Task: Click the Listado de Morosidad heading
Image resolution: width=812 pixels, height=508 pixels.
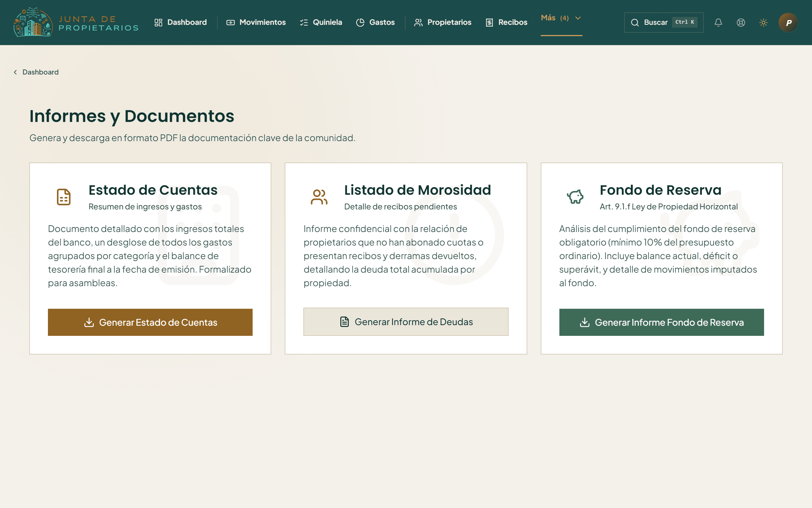Action: (418, 190)
